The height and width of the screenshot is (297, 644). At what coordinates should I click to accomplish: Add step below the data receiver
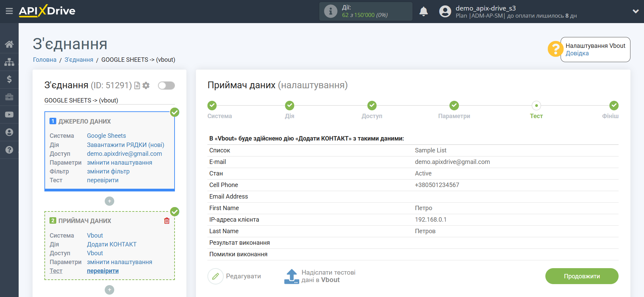109,290
